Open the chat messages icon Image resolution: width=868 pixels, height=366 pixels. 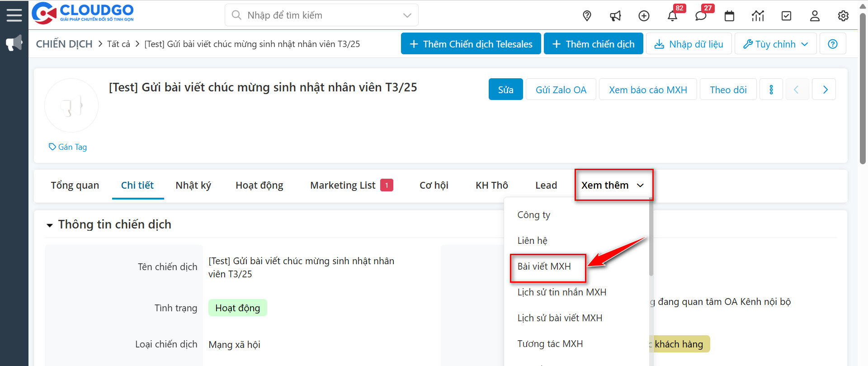click(x=701, y=16)
